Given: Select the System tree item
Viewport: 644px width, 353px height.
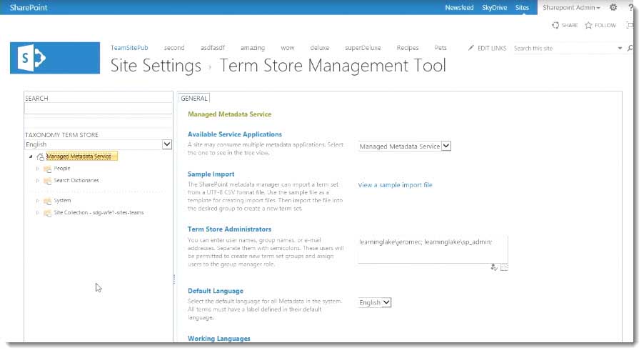Looking at the screenshot, I should [62, 201].
